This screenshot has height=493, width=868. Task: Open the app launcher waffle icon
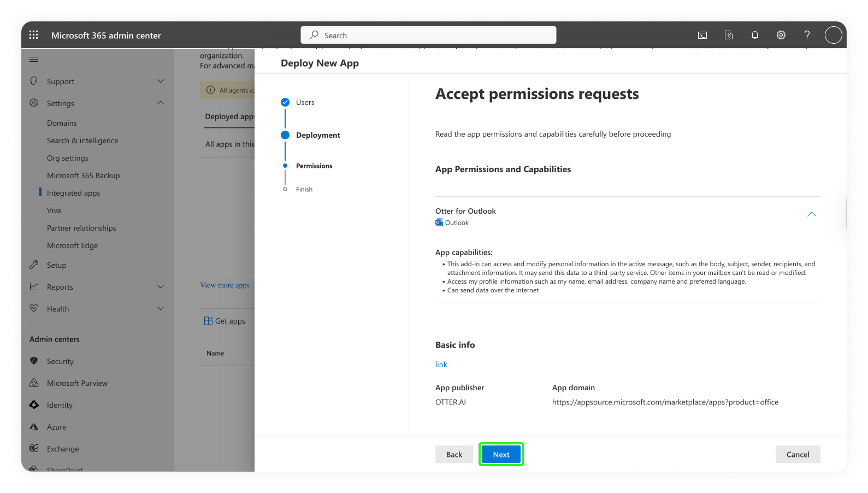coord(33,35)
